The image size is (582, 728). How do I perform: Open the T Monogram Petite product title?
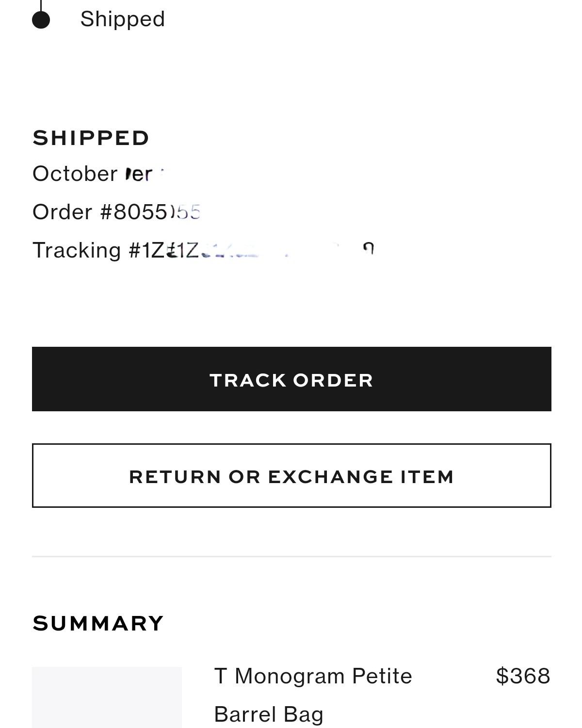coord(313,676)
